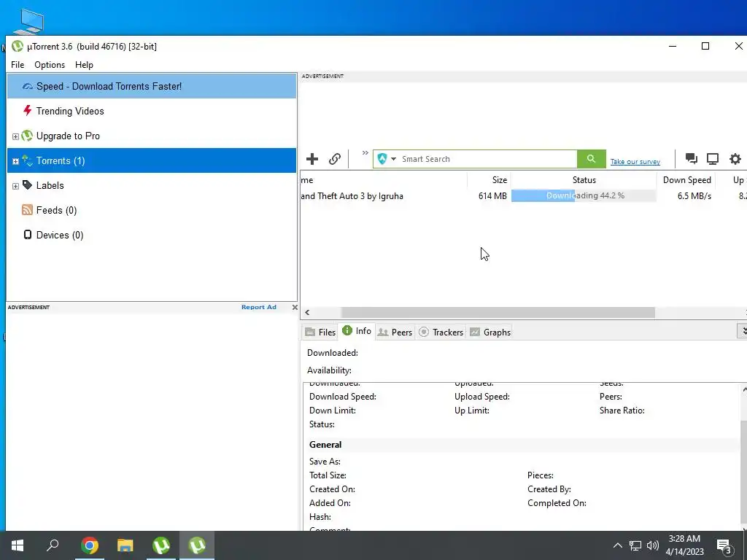747x560 pixels.
Task: Click the left arrow of the list scrollbar
Action: tap(307, 312)
